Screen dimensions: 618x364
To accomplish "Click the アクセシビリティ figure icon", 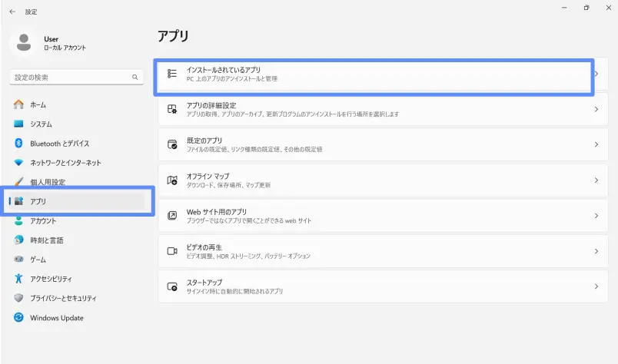I will pos(18,279).
